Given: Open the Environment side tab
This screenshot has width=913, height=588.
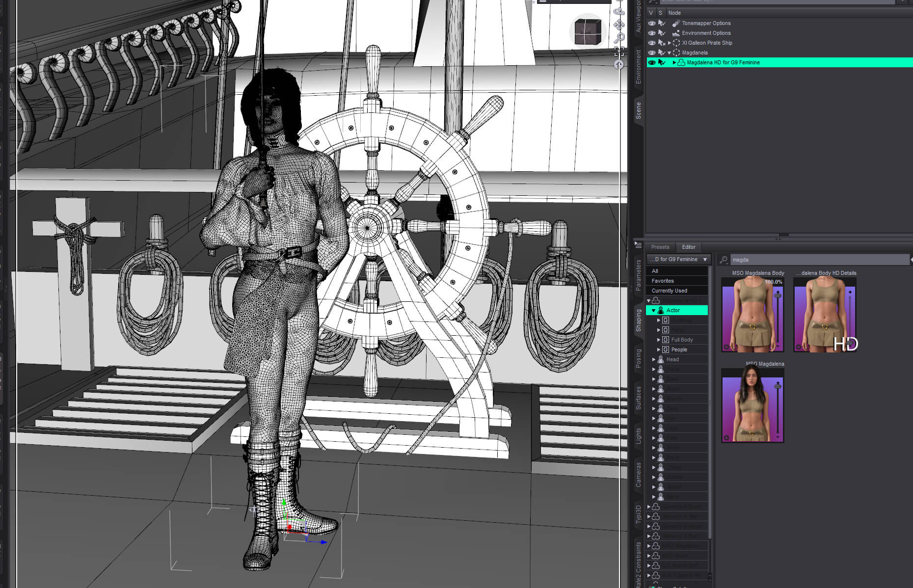Looking at the screenshot, I should (638, 66).
